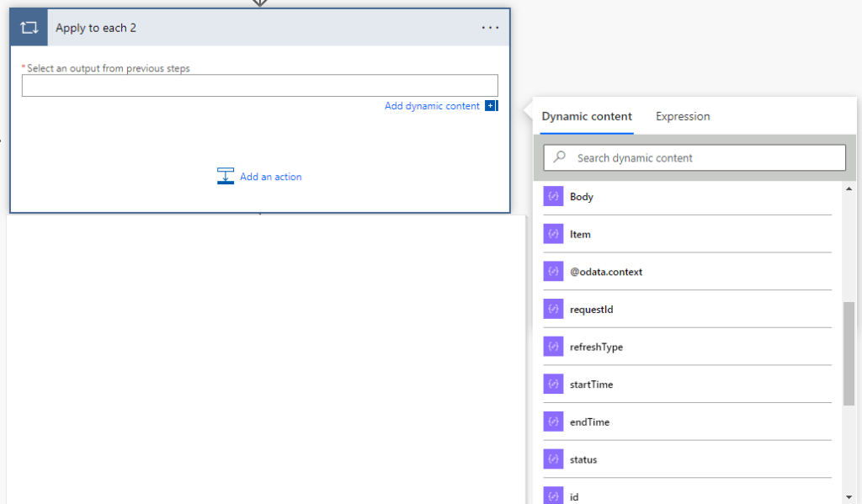
Task: Click the Add dynamic content link
Action: click(432, 106)
